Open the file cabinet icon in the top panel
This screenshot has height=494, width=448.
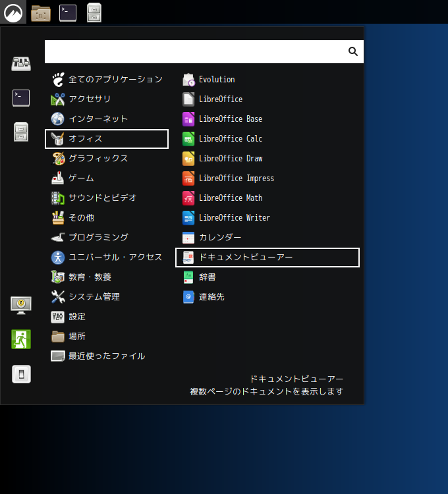coord(94,13)
